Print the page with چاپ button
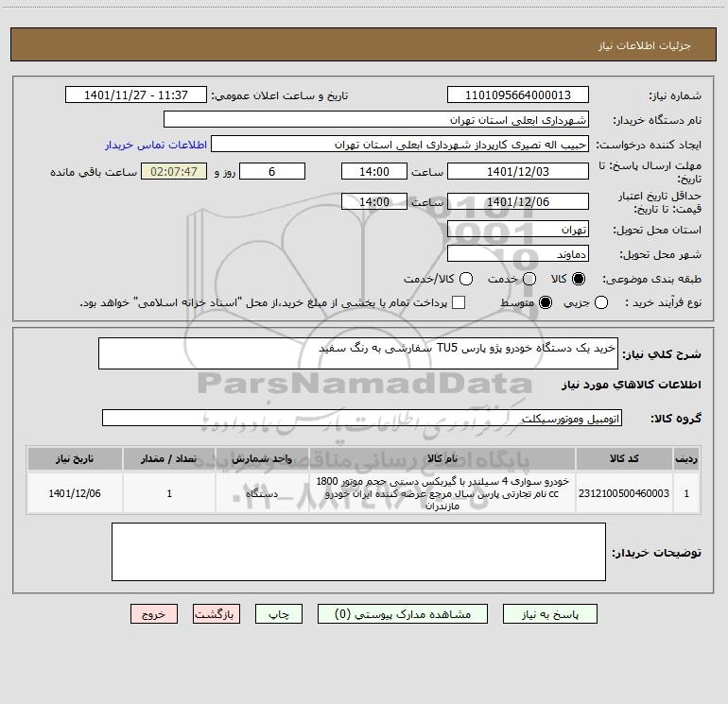Image resolution: width=728 pixels, height=704 pixels. tap(279, 614)
